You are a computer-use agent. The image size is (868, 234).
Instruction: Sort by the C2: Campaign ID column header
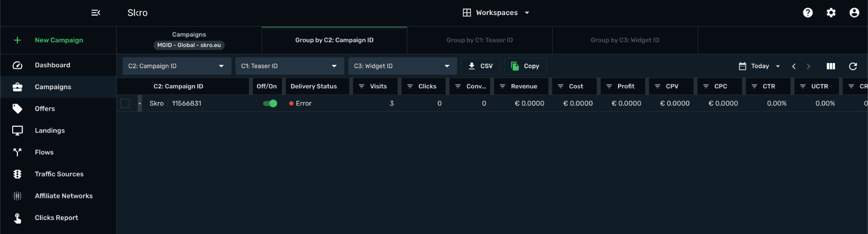(178, 86)
